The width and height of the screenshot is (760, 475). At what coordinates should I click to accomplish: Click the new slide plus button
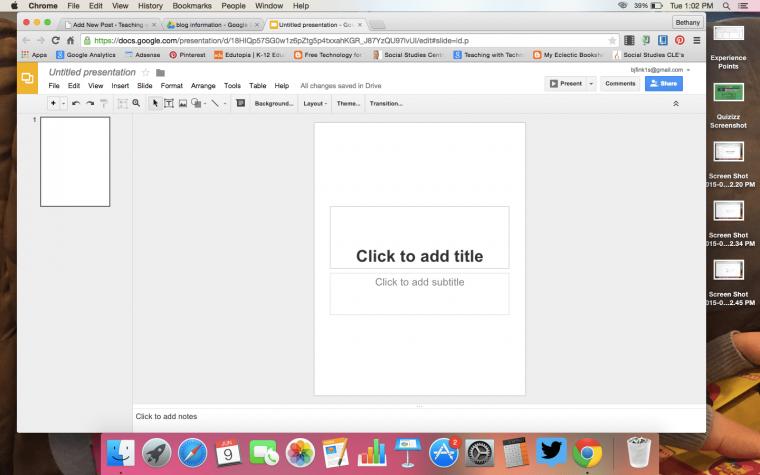(x=53, y=103)
